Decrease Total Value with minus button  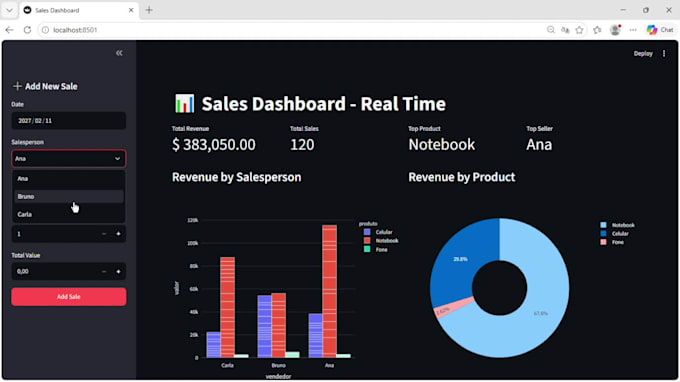pyautogui.click(x=104, y=272)
